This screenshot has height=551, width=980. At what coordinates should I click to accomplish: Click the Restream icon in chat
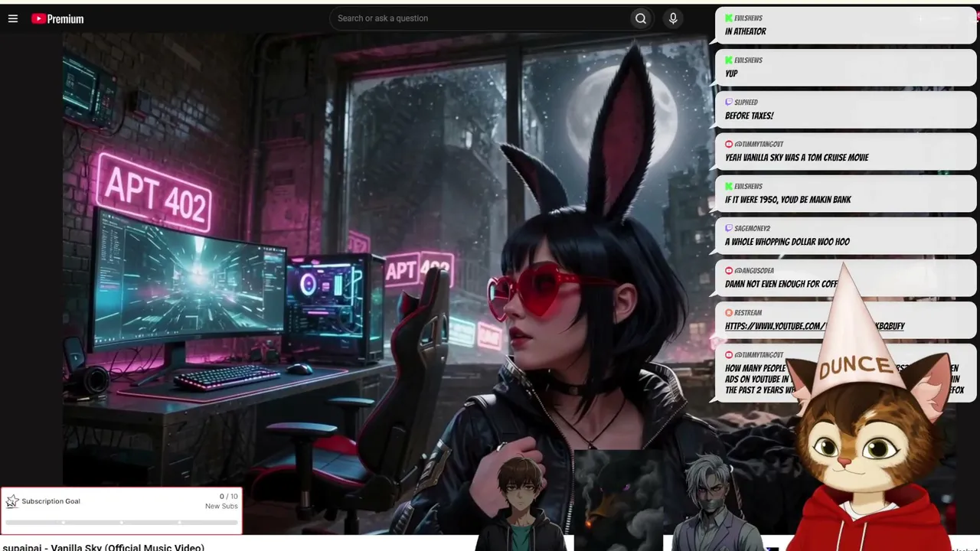(729, 313)
